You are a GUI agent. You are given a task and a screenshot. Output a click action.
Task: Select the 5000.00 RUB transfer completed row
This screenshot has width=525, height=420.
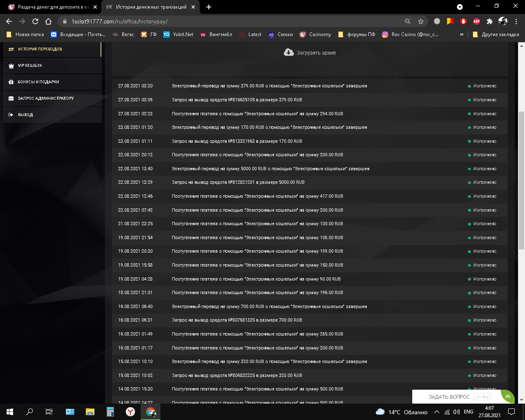pyautogui.click(x=310, y=169)
